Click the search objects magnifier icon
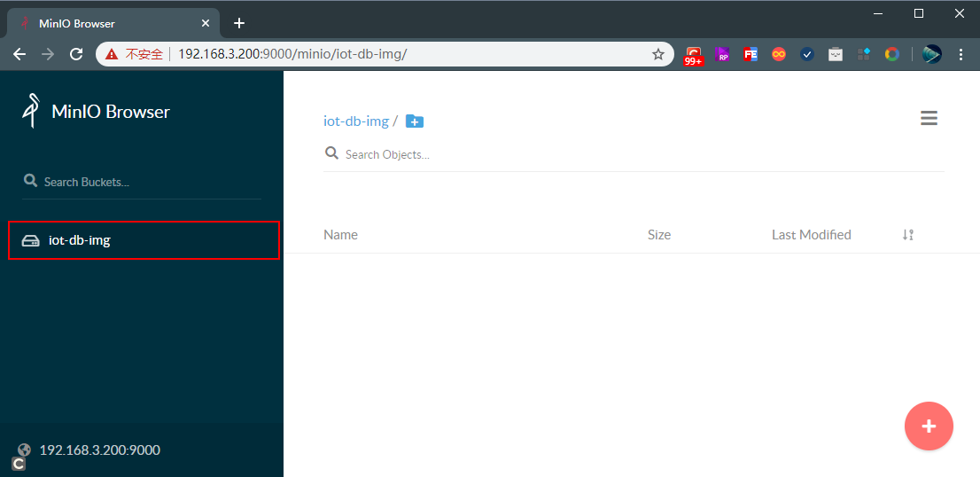Image resolution: width=980 pixels, height=477 pixels. point(331,153)
